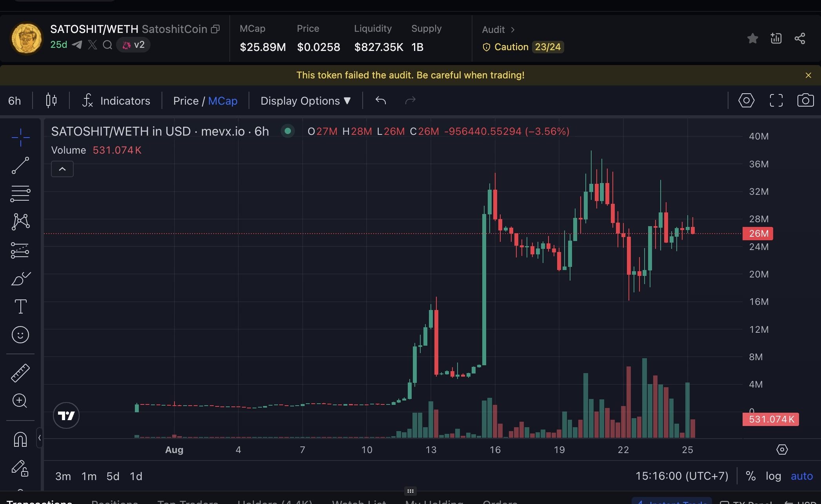Open chart settings hexagon icon in toolbar
This screenshot has width=821, height=504.
(747, 101)
